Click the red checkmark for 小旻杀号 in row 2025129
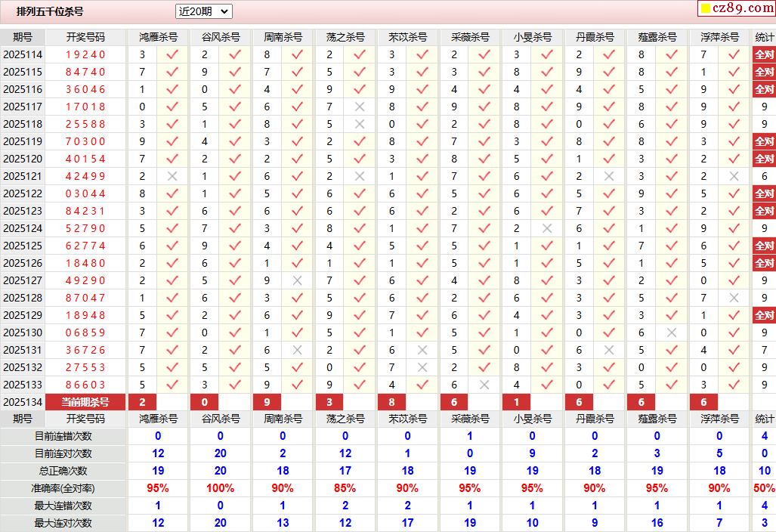This screenshot has width=776, height=532. 547,315
